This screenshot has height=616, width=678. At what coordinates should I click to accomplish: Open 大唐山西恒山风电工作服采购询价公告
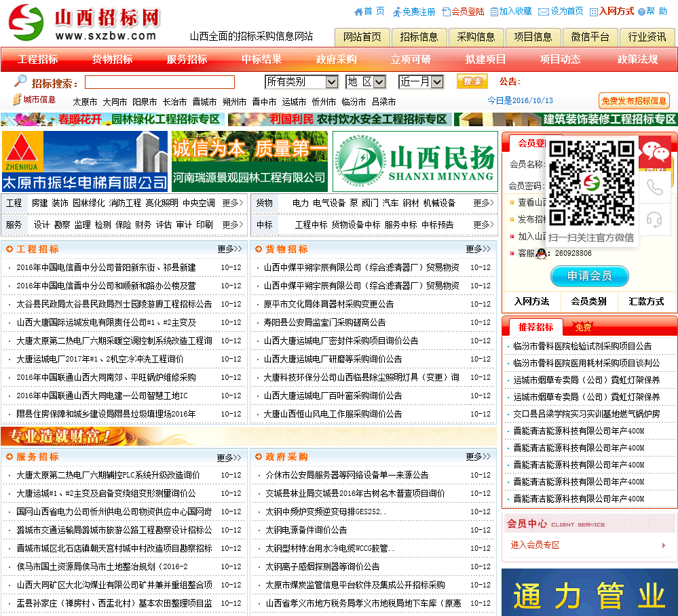[333, 414]
